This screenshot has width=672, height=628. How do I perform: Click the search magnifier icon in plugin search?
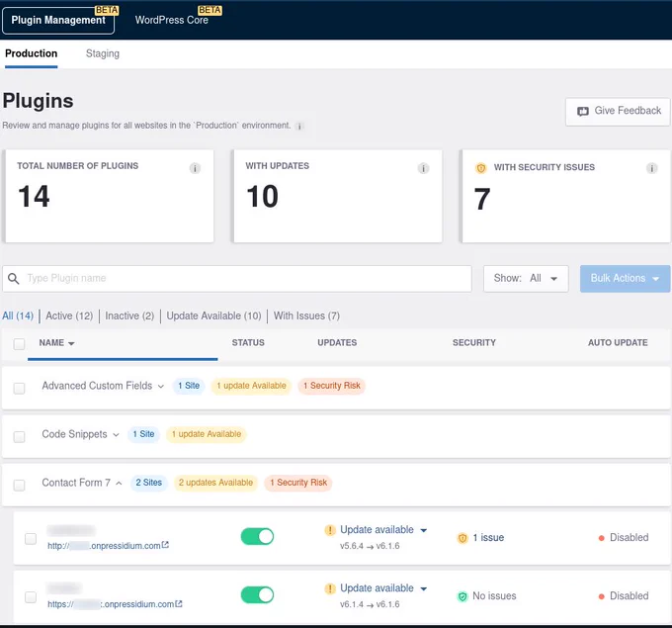point(13,278)
